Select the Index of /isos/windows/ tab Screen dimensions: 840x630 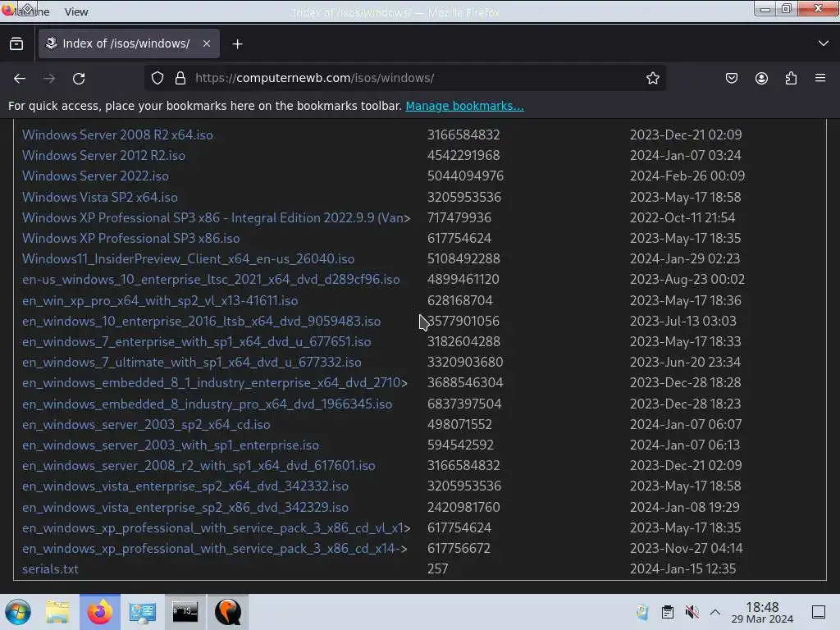pyautogui.click(x=129, y=43)
